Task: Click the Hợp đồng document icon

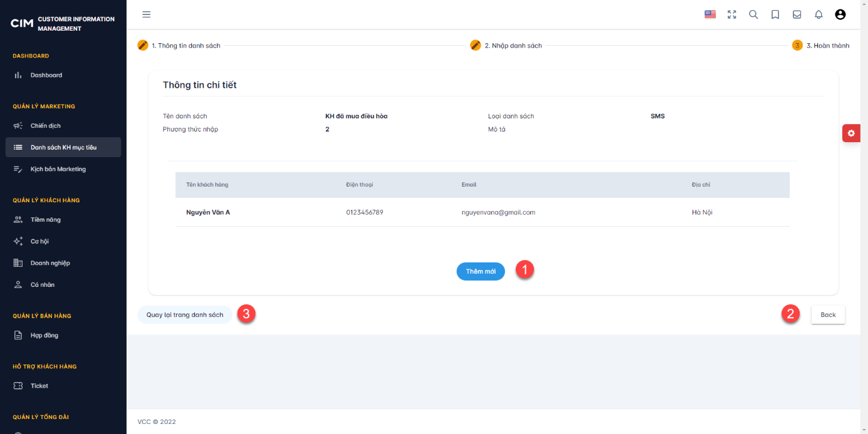Action: point(18,336)
